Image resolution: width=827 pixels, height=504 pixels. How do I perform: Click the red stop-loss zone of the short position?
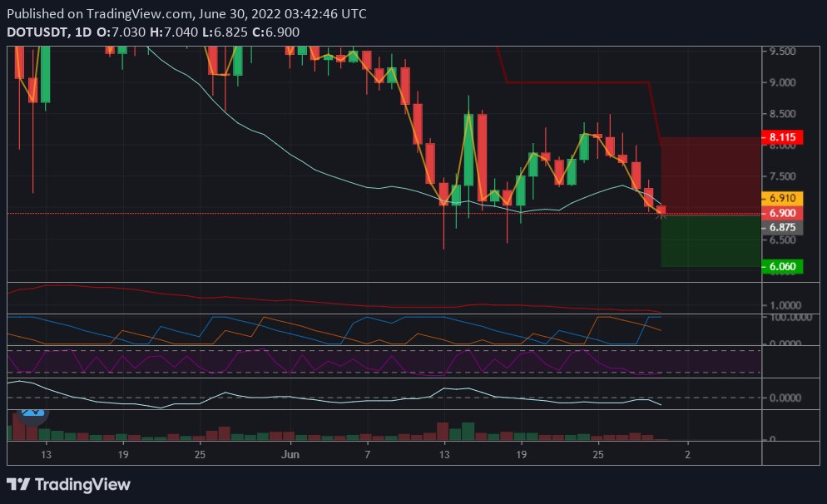711,175
